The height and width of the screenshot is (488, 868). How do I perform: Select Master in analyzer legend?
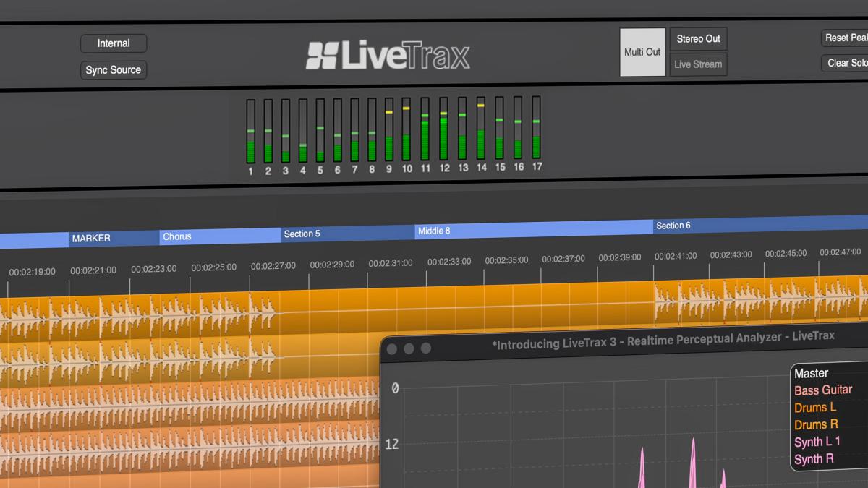click(x=811, y=374)
